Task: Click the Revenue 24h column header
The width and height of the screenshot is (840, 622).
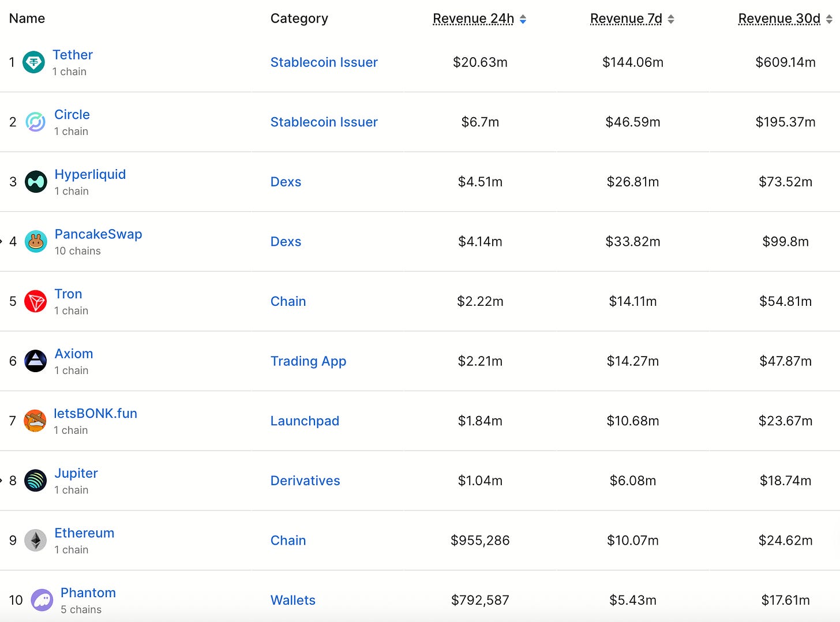Action: click(474, 18)
